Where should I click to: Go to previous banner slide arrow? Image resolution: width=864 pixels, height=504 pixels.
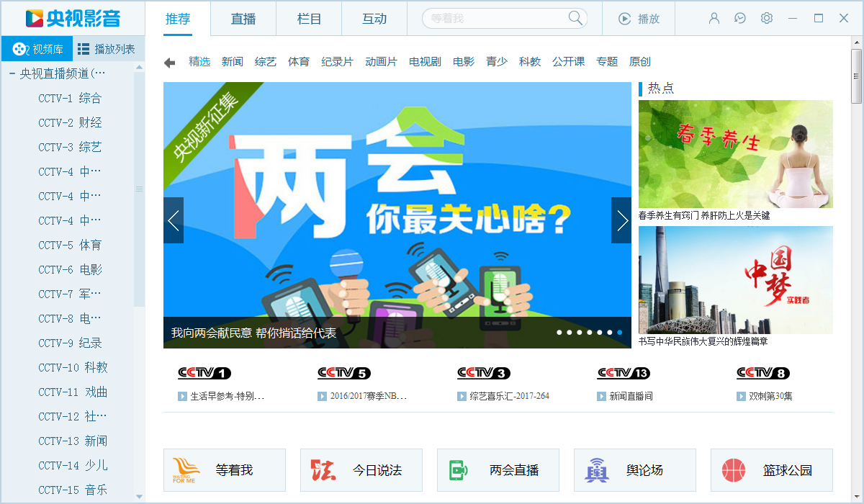pyautogui.click(x=174, y=220)
